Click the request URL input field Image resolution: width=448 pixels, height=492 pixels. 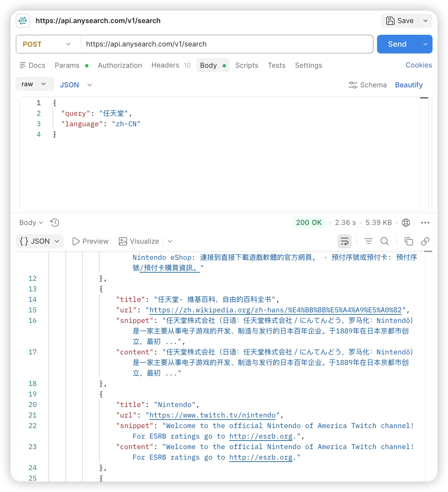227,44
